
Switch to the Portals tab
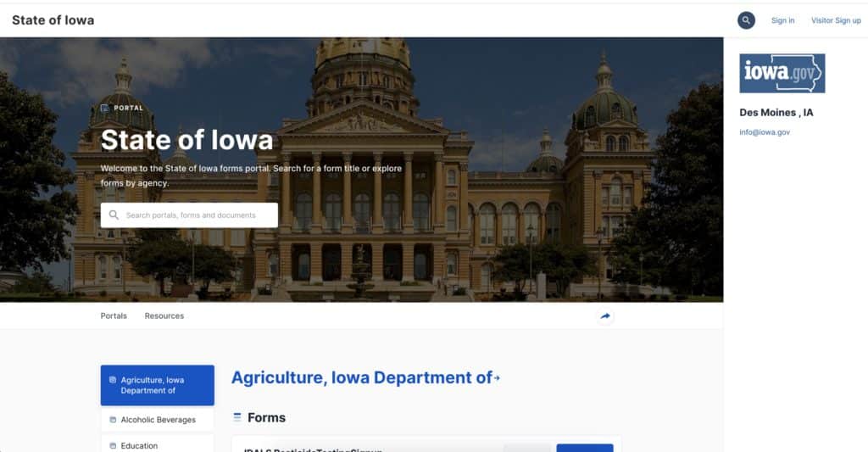point(114,315)
